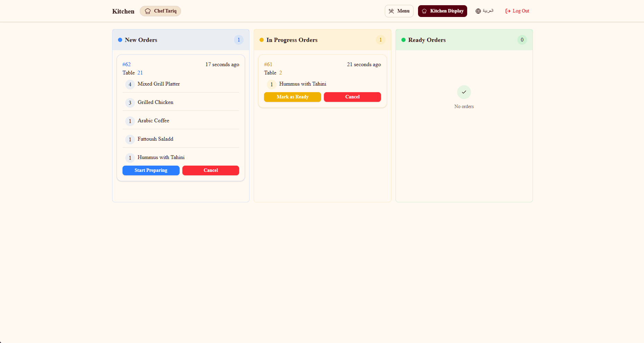The width and height of the screenshot is (644, 343).
Task: Click Hummus with Tahini in order #62
Action: pos(161,157)
